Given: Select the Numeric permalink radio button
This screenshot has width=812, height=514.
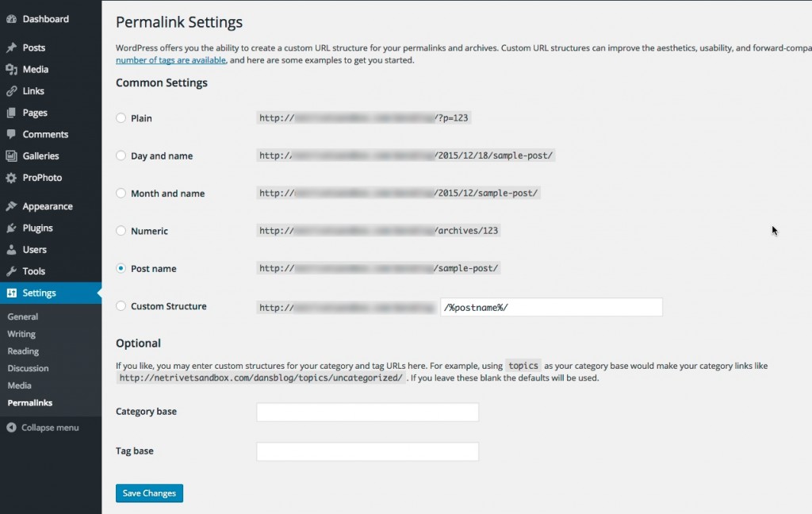Looking at the screenshot, I should point(121,231).
